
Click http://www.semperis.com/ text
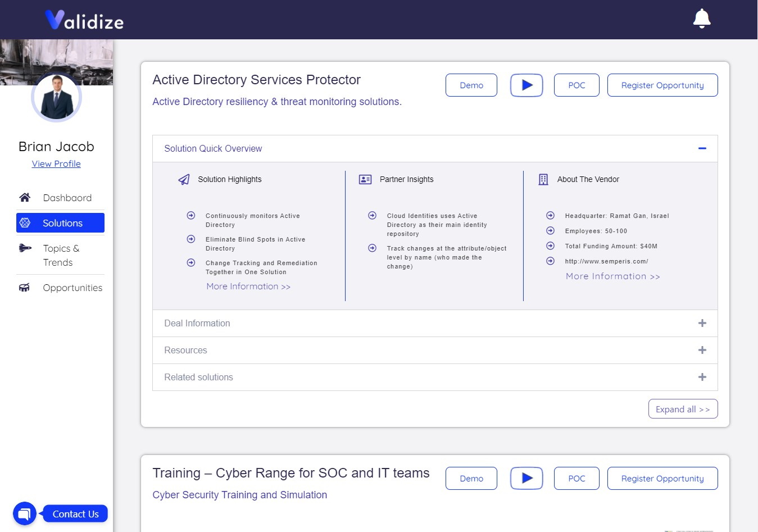pyautogui.click(x=606, y=261)
